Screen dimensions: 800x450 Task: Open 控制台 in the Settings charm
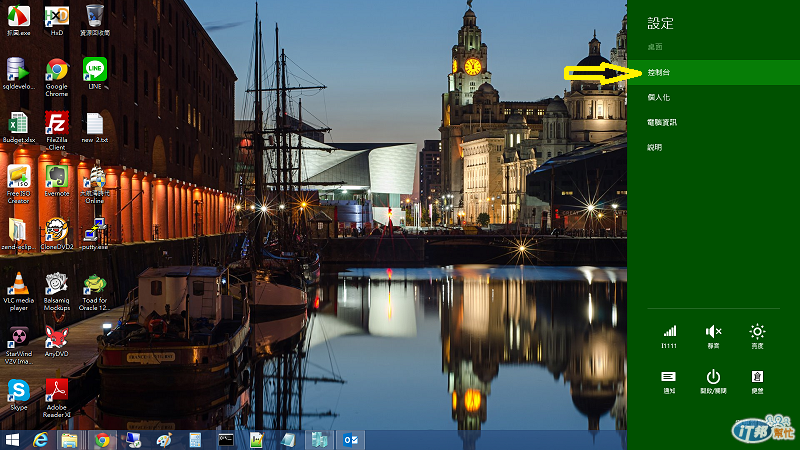tap(659, 73)
